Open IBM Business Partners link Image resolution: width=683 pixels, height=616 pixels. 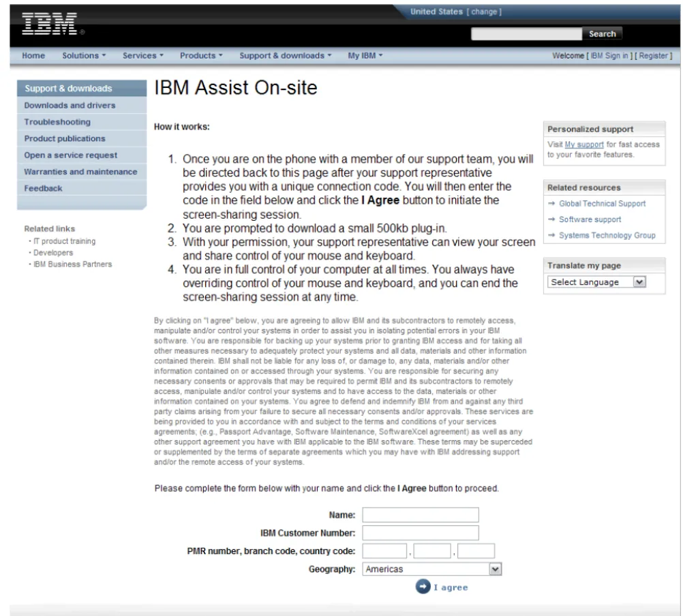[x=73, y=264]
